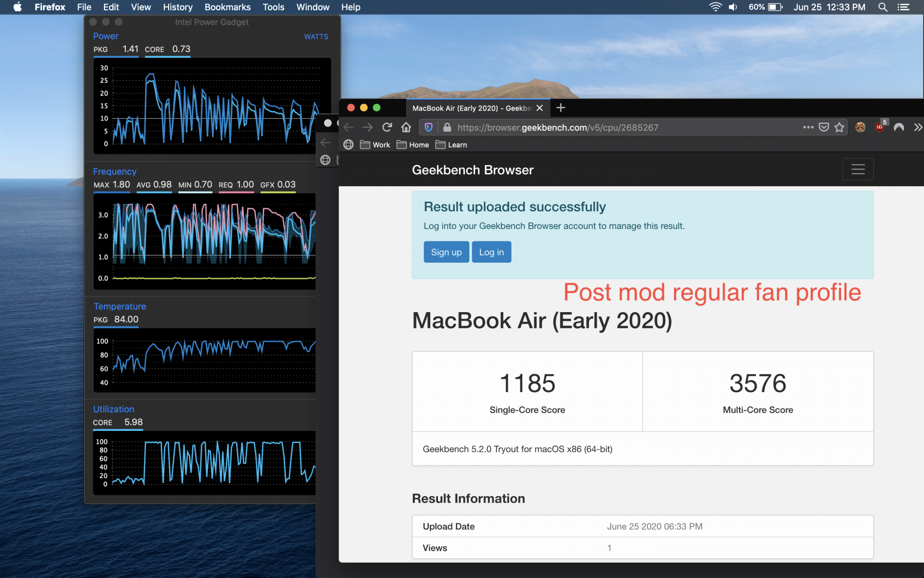Screen dimensions: 924x578
Task: Open the Learn bookmarks folder
Action: tap(451, 145)
